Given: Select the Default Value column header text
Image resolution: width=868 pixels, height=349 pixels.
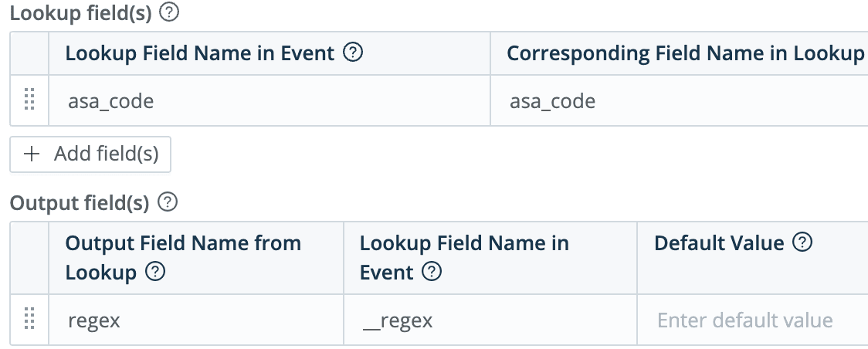Looking at the screenshot, I should (x=719, y=244).
